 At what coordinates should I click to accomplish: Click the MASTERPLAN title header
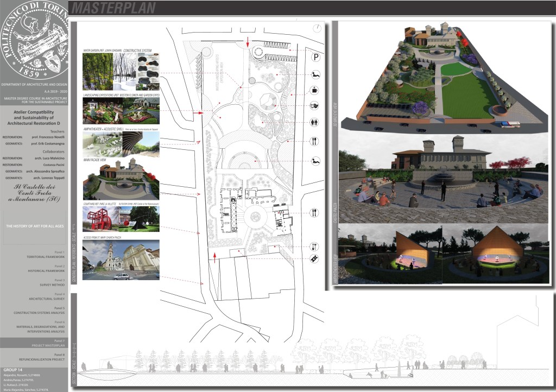coord(113,8)
